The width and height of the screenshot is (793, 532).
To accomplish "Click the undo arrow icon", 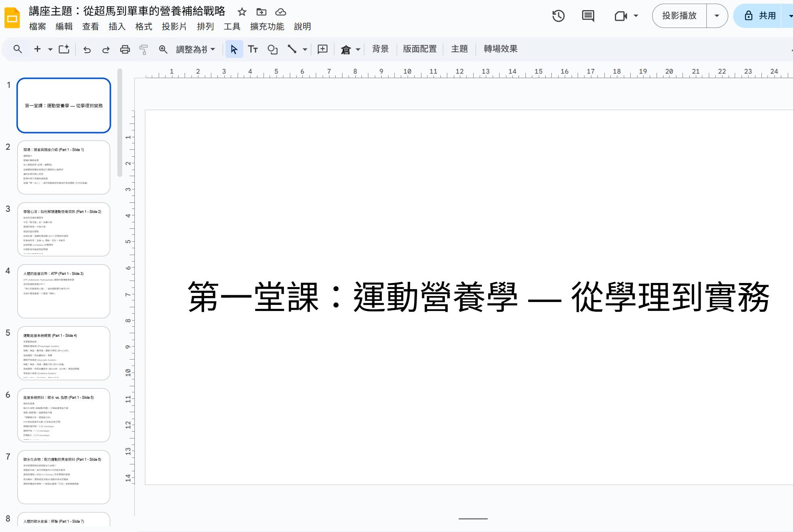I will click(x=87, y=49).
